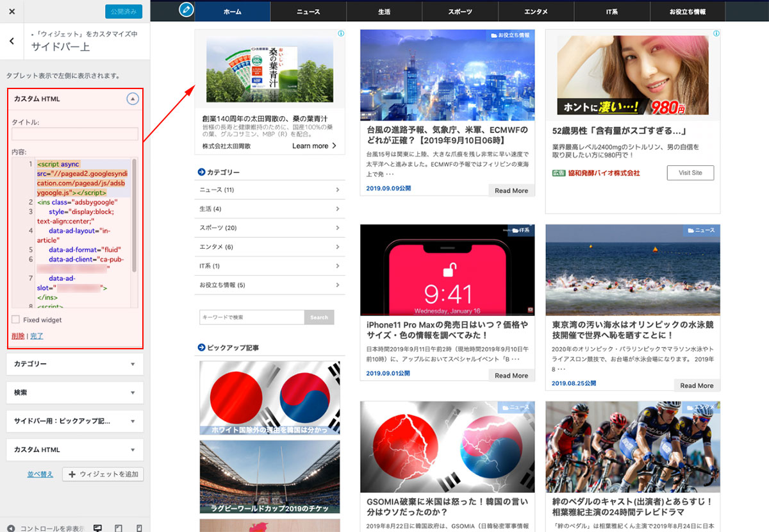The width and height of the screenshot is (769, 532).
Task: Click the headline 絆のペダルのキャスト(出演者)とあらすじ！
Action: pyautogui.click(x=632, y=507)
